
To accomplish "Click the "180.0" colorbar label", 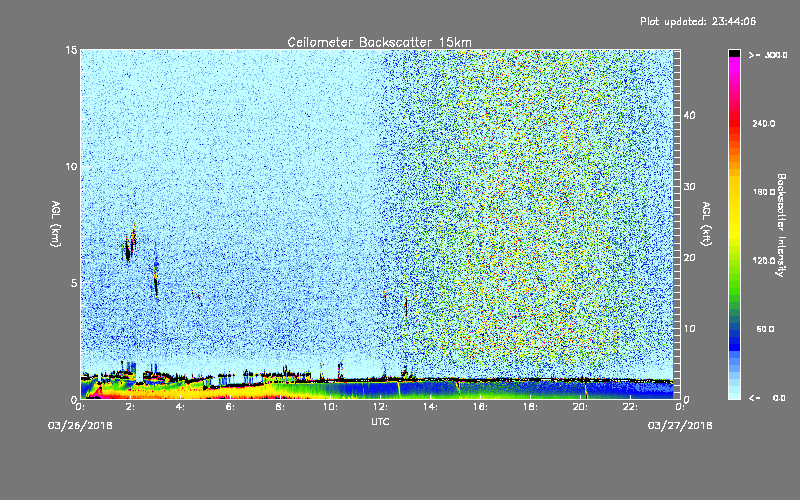I will [763, 192].
